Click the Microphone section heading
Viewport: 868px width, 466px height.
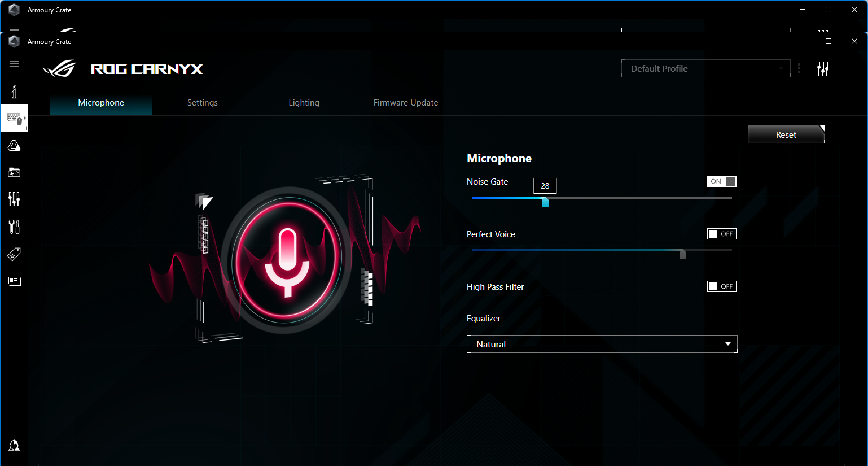499,159
